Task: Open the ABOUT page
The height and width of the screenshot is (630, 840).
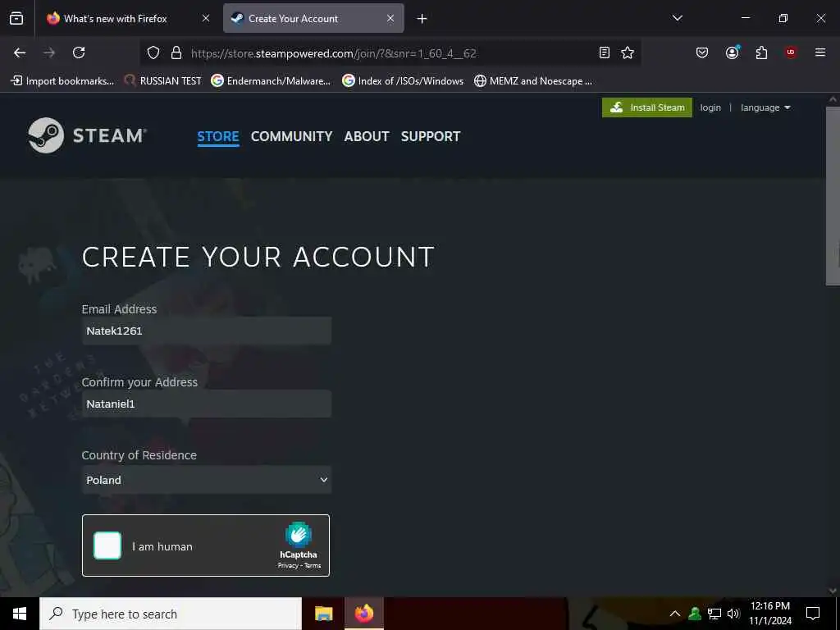Action: coord(367,137)
